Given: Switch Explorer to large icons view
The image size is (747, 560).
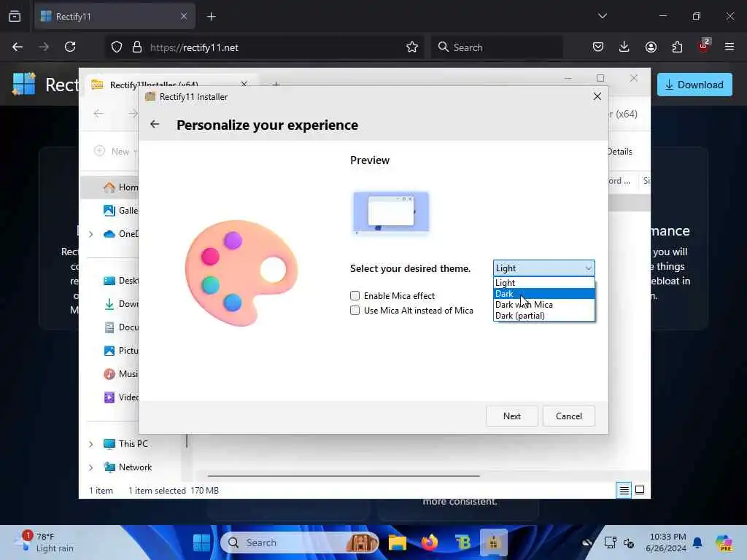Looking at the screenshot, I should point(640,490).
